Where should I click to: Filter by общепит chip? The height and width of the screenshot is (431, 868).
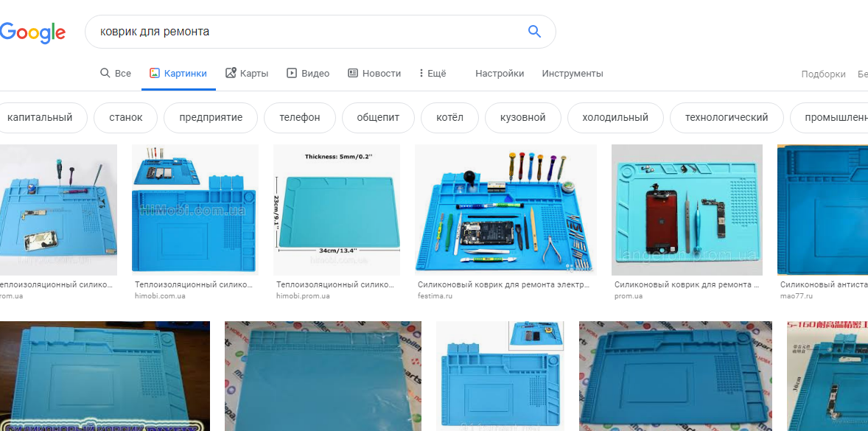[378, 118]
